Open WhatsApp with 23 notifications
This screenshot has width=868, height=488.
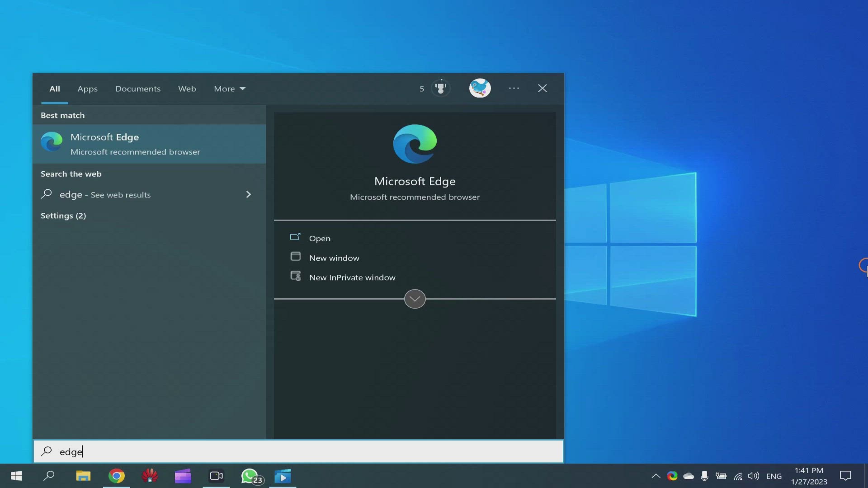252,477
